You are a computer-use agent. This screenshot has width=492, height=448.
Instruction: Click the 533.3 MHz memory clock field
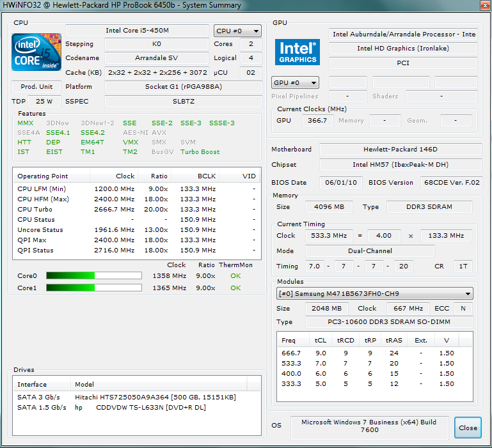coord(329,235)
